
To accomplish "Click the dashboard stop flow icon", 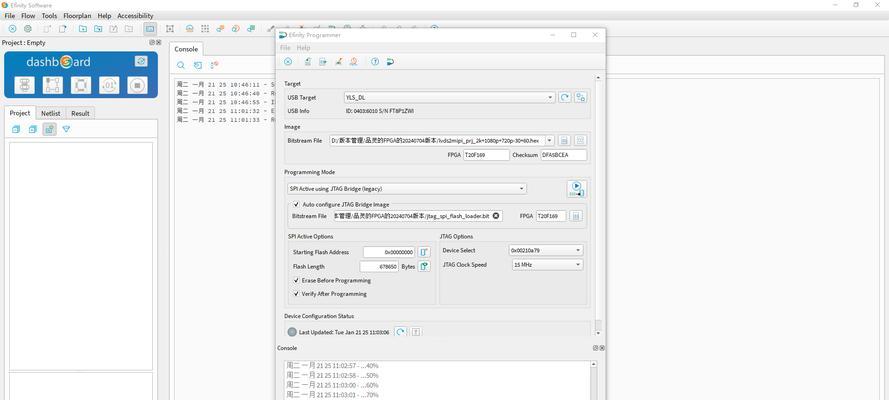I will (x=137, y=85).
